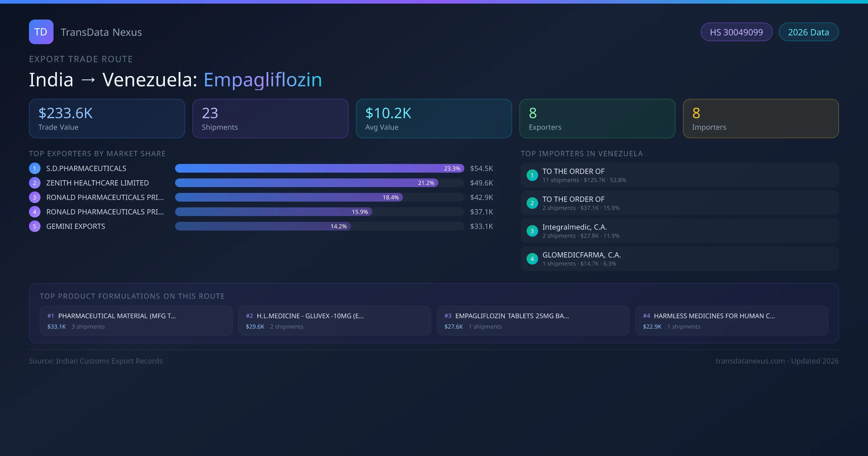Screen dimensions: 868x456
Task: Open the $233.6K Trade Value card
Action: click(107, 119)
